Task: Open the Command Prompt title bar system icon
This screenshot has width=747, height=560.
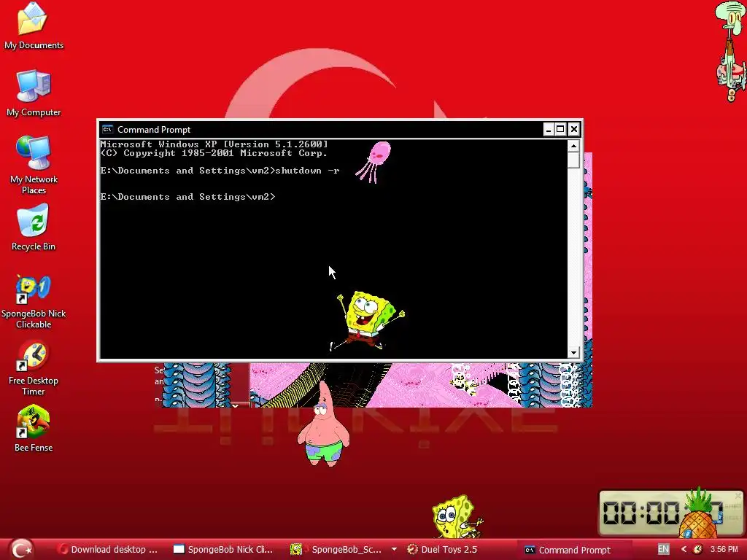Action: coord(107,130)
